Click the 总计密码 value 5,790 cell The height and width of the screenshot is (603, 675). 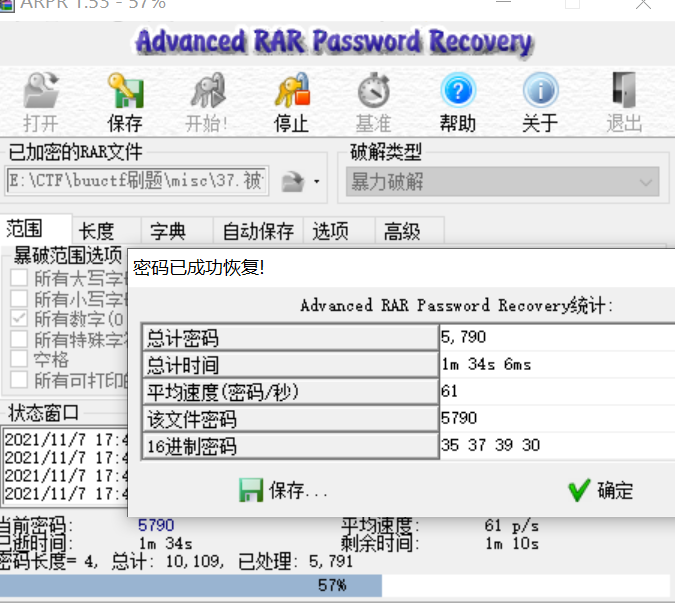pyautogui.click(x=557, y=337)
